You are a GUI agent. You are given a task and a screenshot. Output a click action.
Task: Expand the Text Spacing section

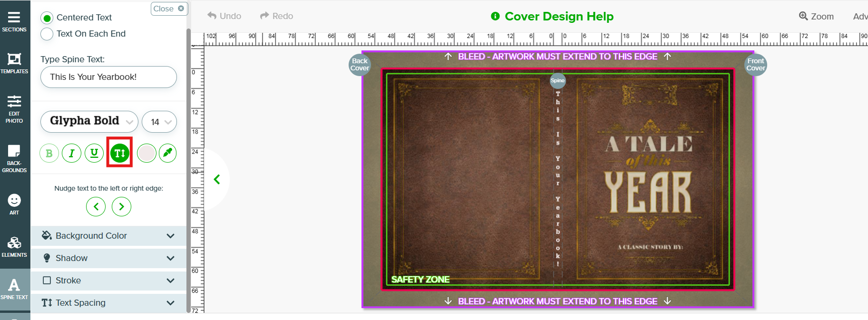[x=108, y=303]
